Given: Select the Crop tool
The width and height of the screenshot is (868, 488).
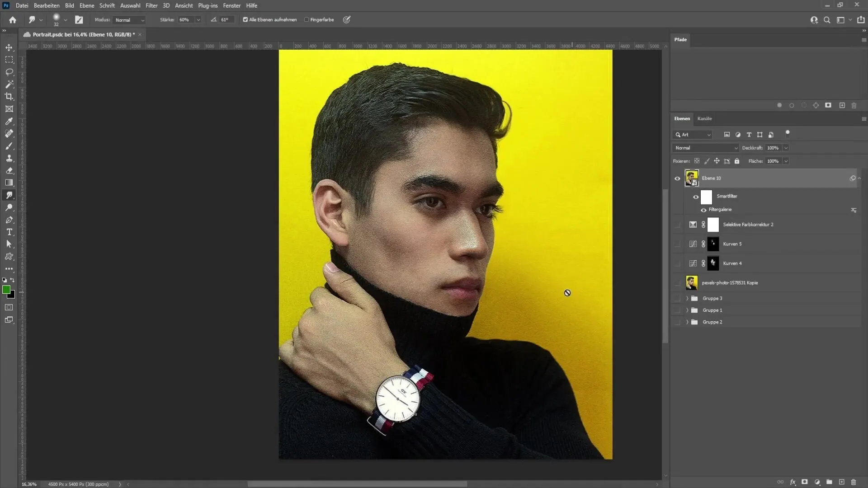Looking at the screenshot, I should point(9,97).
